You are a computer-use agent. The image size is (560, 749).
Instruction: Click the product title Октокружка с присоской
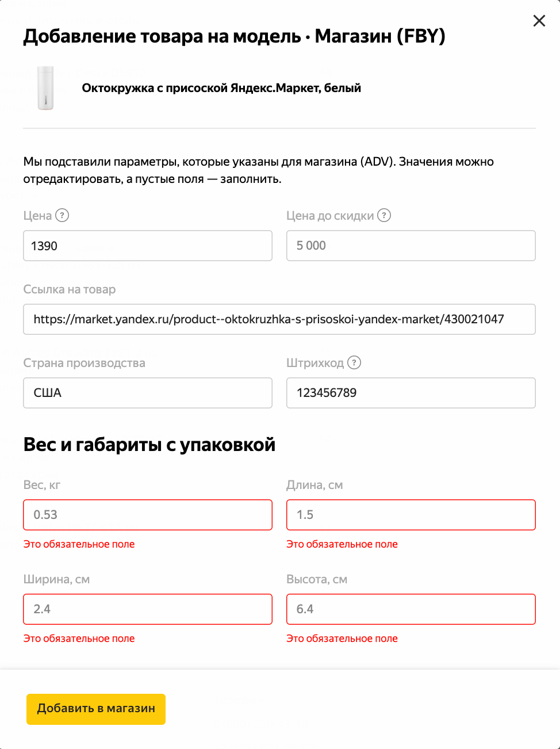(221, 88)
